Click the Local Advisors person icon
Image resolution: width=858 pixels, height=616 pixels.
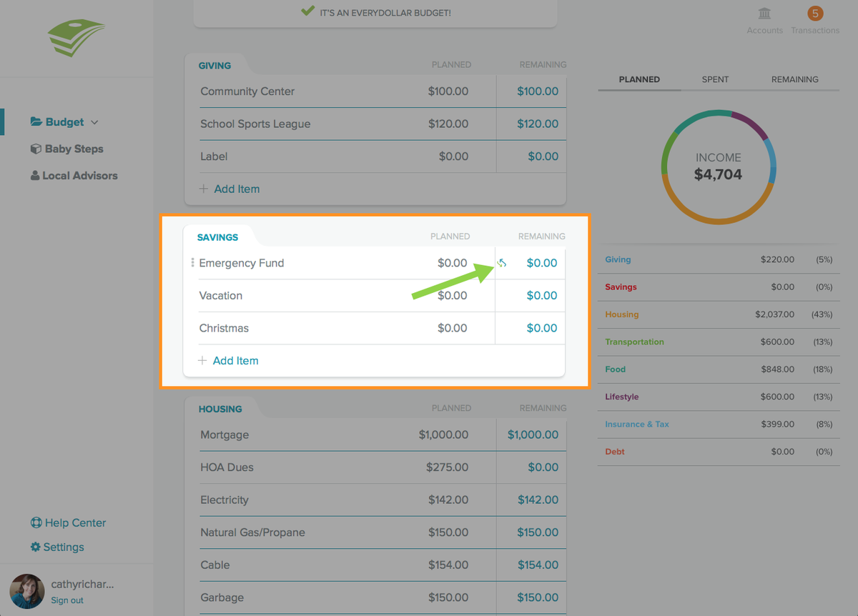[35, 175]
